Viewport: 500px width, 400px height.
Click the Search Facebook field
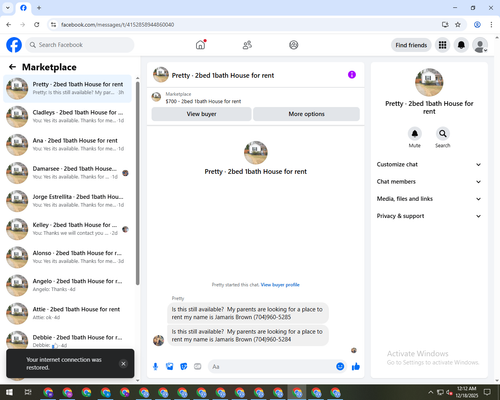pos(80,45)
